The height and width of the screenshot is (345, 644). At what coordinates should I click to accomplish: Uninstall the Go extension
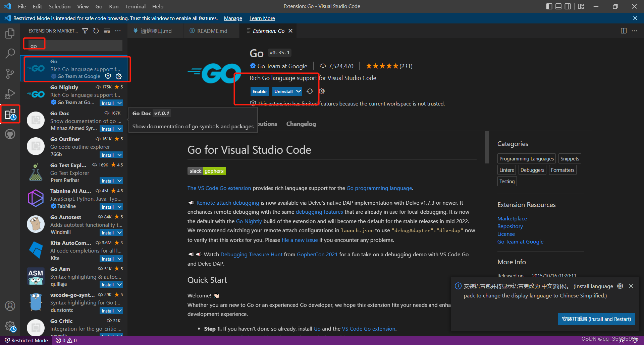[283, 91]
